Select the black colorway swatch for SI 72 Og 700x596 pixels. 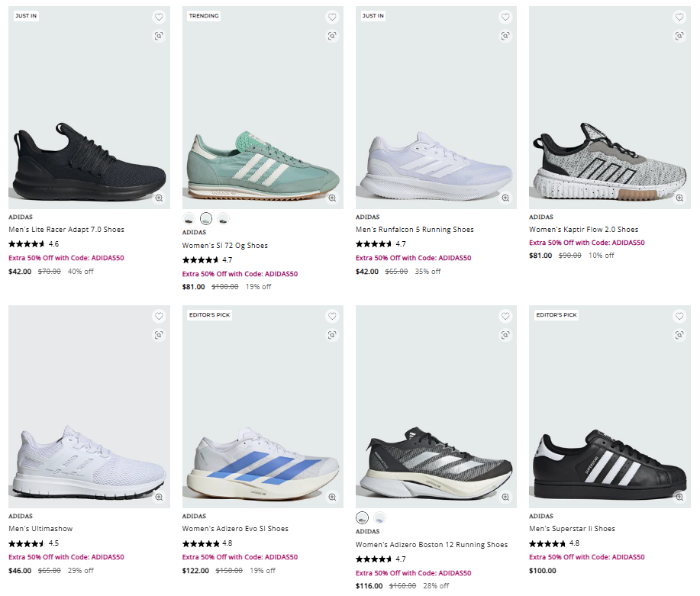point(189,217)
